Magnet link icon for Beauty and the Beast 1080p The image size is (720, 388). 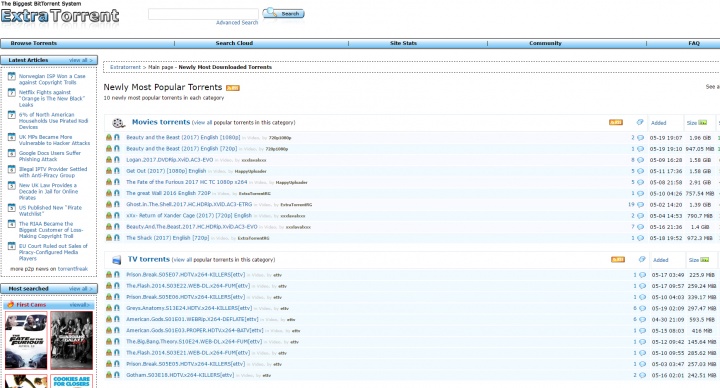click(117, 137)
